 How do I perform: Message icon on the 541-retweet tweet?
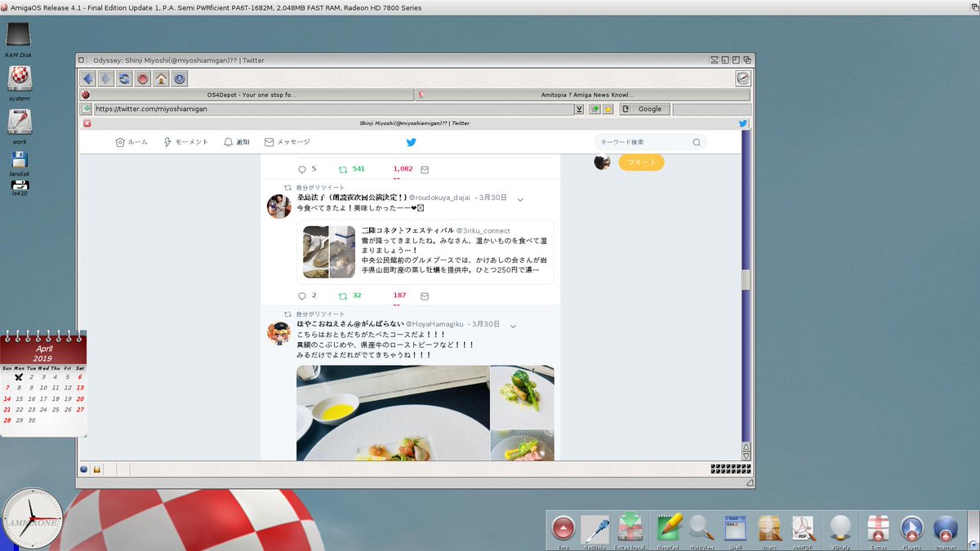pos(424,170)
